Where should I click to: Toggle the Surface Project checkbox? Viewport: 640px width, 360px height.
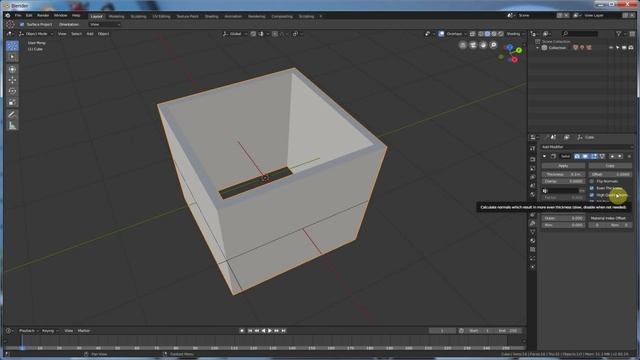pos(22,24)
